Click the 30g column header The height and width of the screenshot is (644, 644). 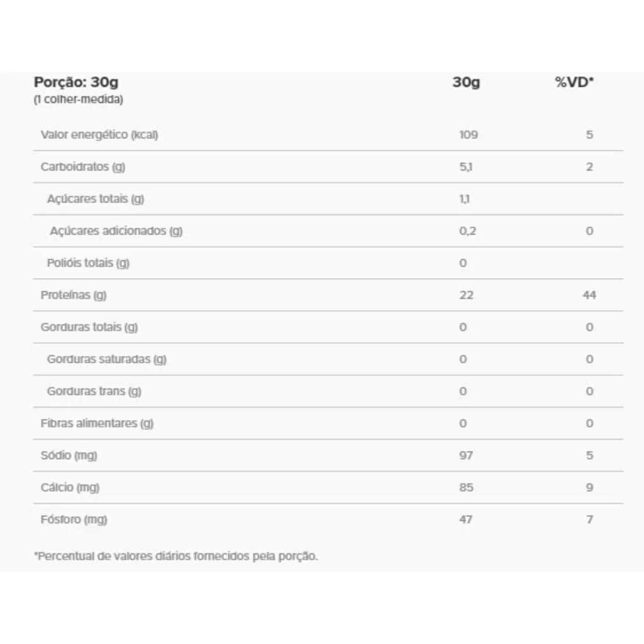466,82
